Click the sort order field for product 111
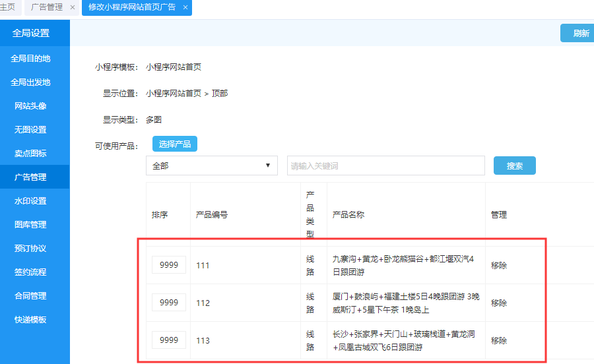 coord(169,265)
